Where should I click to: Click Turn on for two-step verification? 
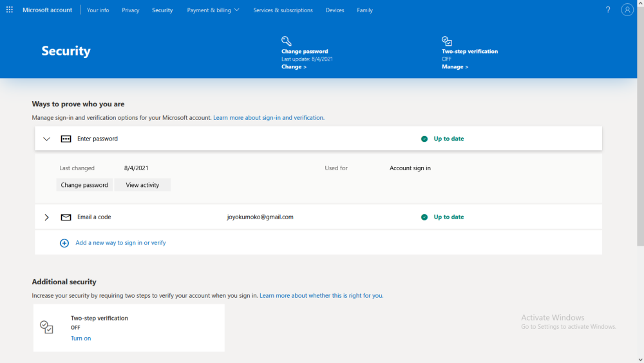80,338
